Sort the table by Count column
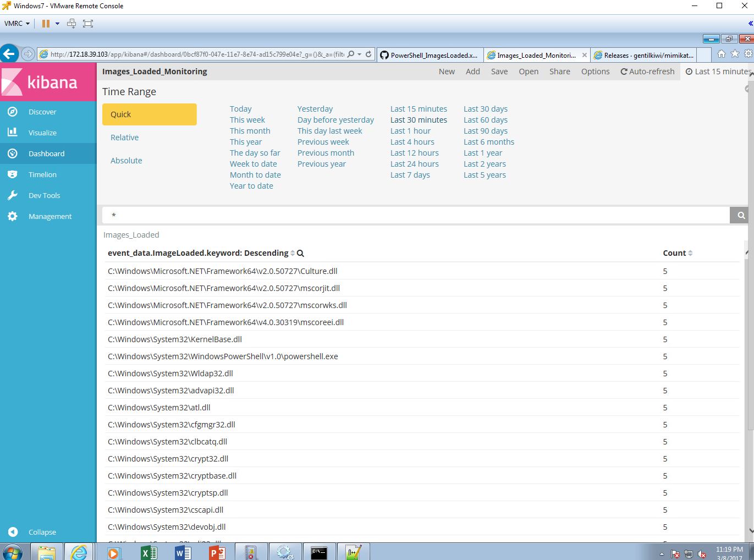754x560 pixels. [x=690, y=253]
